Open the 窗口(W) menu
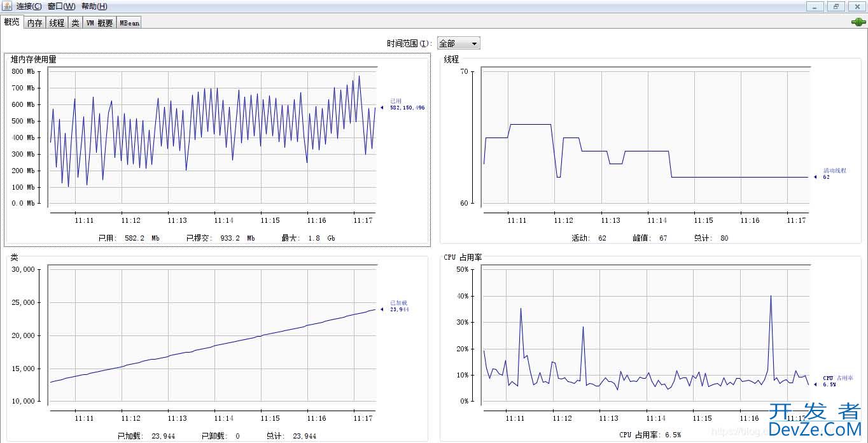868x443 pixels. pyautogui.click(x=61, y=6)
